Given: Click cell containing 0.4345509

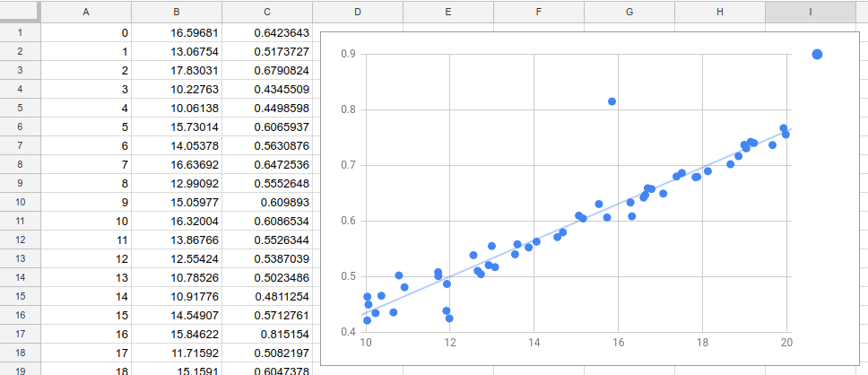Looking at the screenshot, I should 267,89.
